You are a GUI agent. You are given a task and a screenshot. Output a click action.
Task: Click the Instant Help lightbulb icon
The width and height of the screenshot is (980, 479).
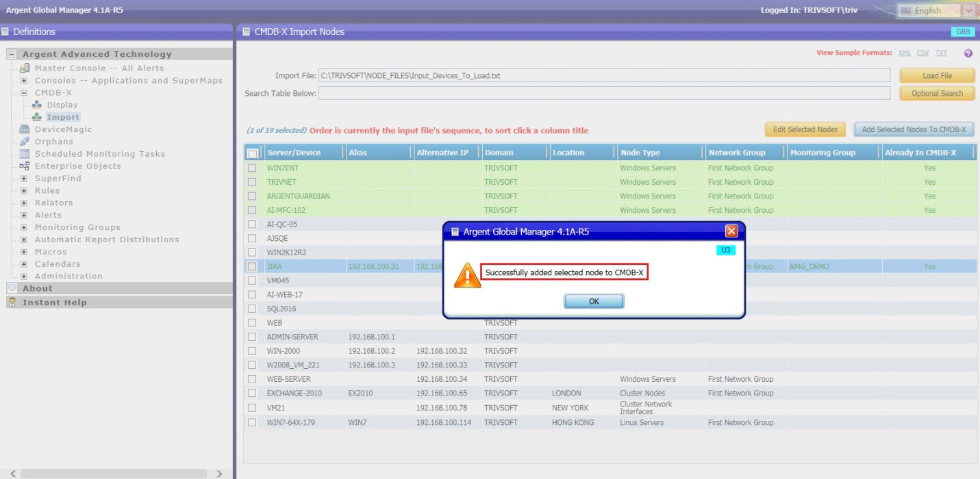pos(12,302)
